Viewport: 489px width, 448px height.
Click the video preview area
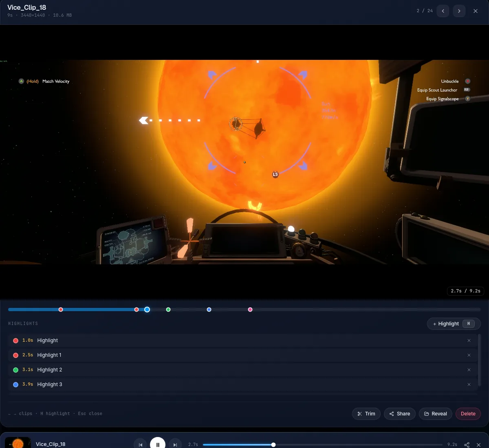point(244,162)
